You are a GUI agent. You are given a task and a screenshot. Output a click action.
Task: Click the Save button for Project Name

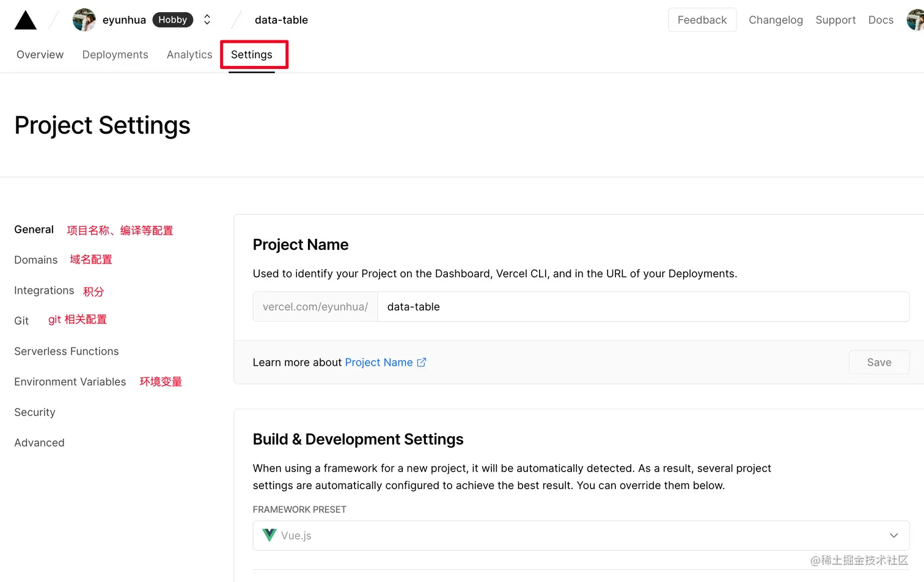879,362
